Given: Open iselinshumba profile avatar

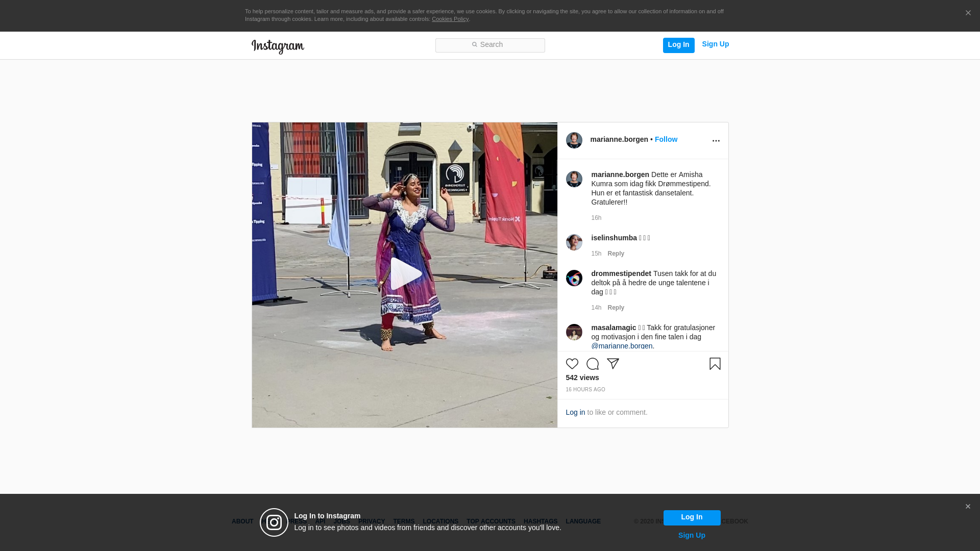Looking at the screenshot, I should coord(574,242).
